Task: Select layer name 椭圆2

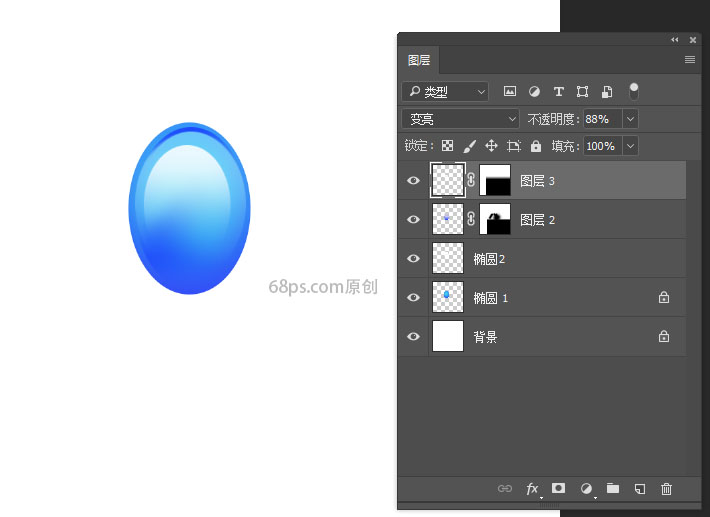Action: 489,259
